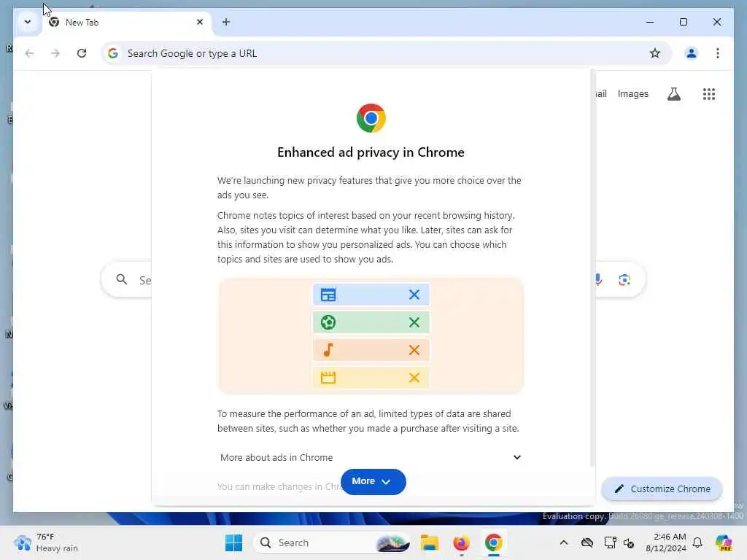Click the network display tray icon

[610, 542]
